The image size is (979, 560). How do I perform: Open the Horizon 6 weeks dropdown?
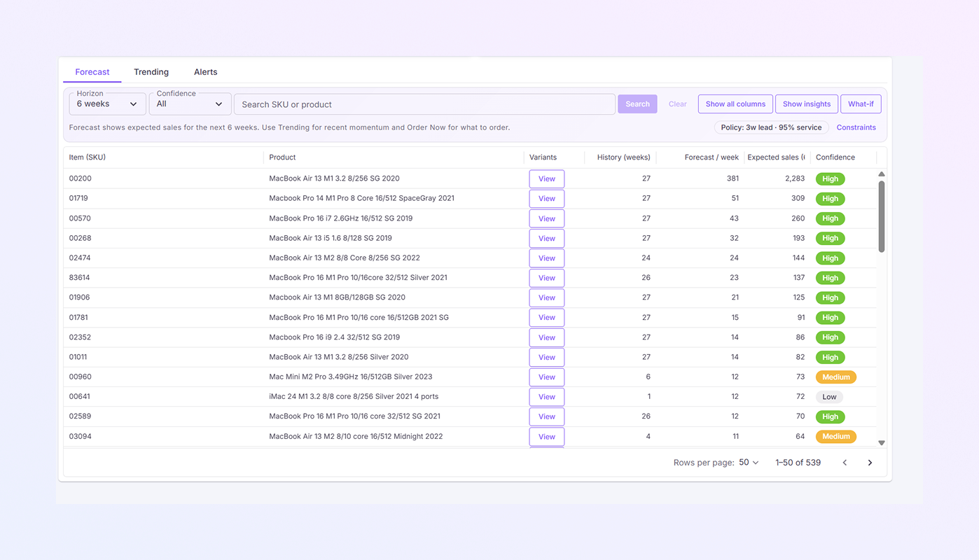pos(107,104)
